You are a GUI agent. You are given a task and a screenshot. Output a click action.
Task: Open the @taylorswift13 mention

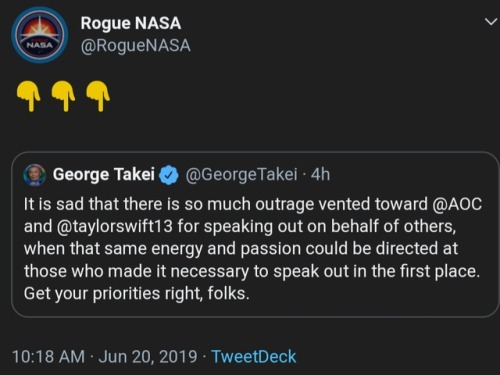coord(115,226)
